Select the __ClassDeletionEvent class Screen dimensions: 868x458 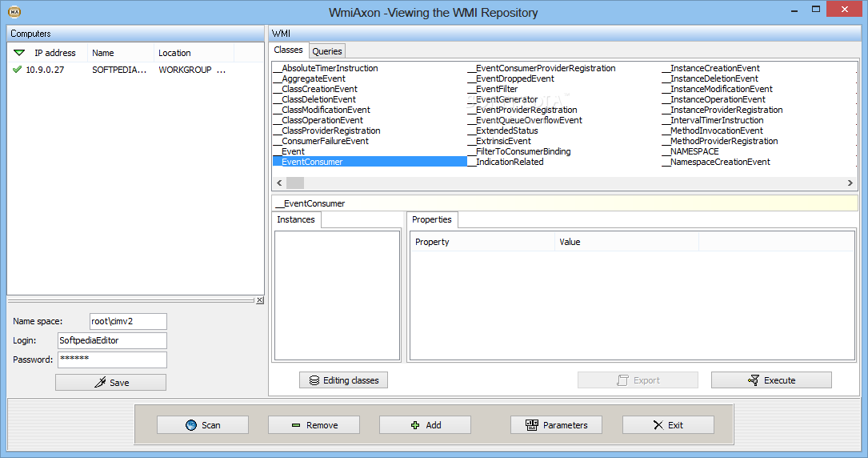click(315, 99)
